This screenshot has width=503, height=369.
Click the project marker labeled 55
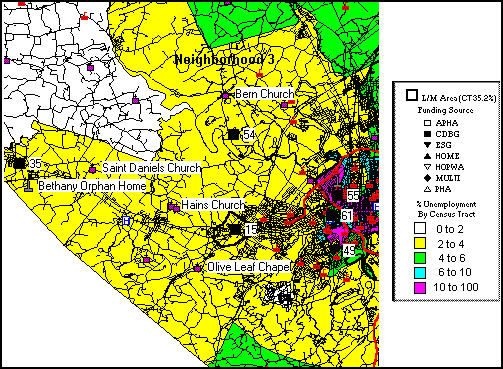pyautogui.click(x=338, y=196)
